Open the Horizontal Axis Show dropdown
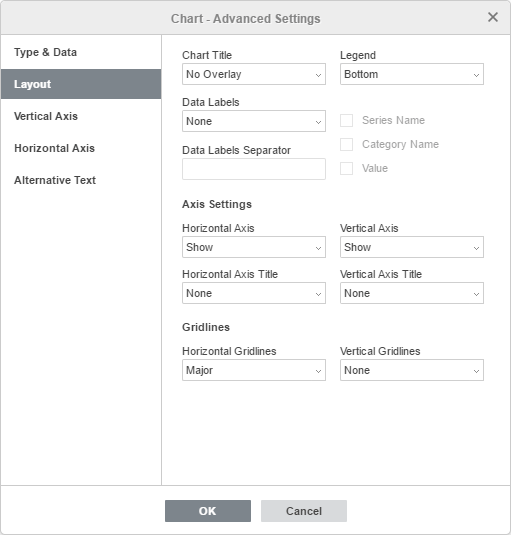Image resolution: width=511 pixels, height=535 pixels. pos(254,247)
